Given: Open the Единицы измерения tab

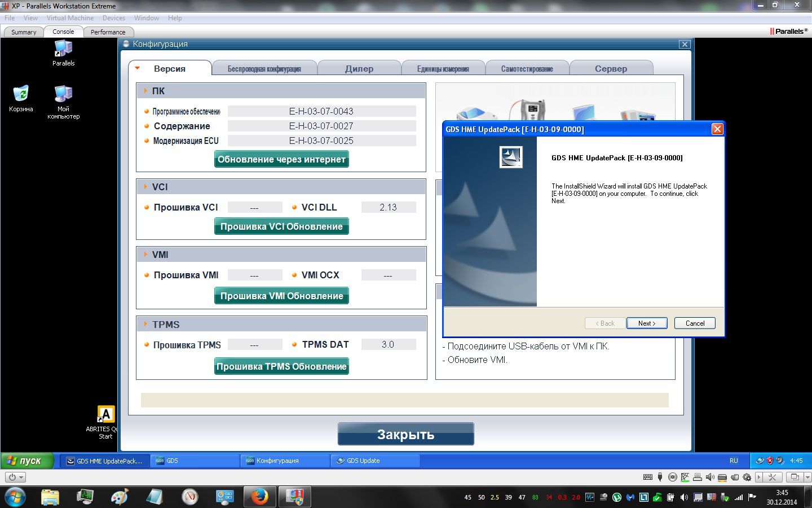Looking at the screenshot, I should pos(443,69).
